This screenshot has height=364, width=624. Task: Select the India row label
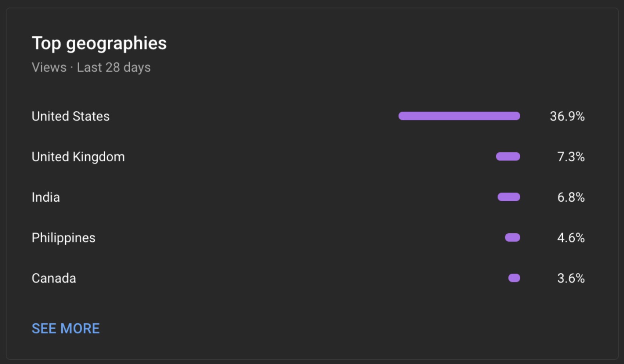click(x=46, y=197)
